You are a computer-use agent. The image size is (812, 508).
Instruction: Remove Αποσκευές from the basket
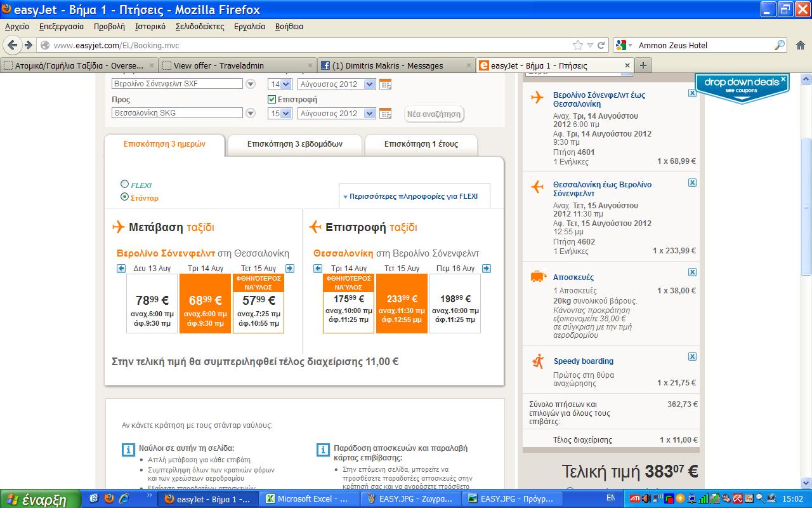pyautogui.click(x=692, y=272)
